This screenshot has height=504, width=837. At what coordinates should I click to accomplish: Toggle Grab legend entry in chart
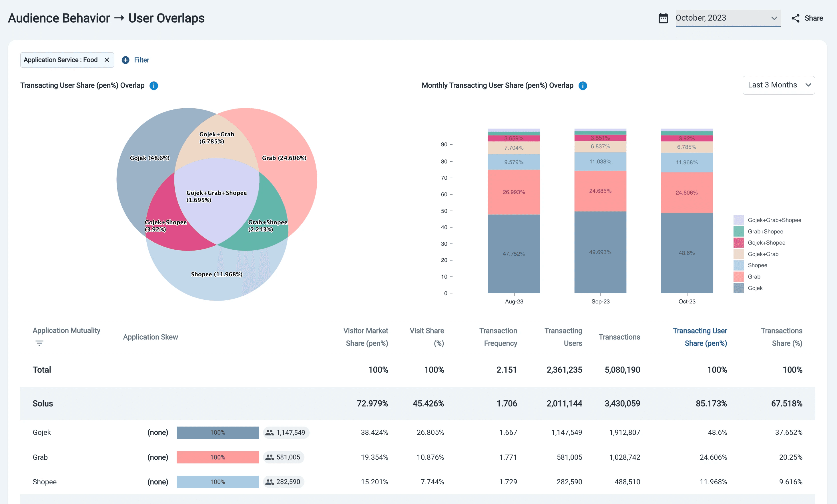[747, 277]
